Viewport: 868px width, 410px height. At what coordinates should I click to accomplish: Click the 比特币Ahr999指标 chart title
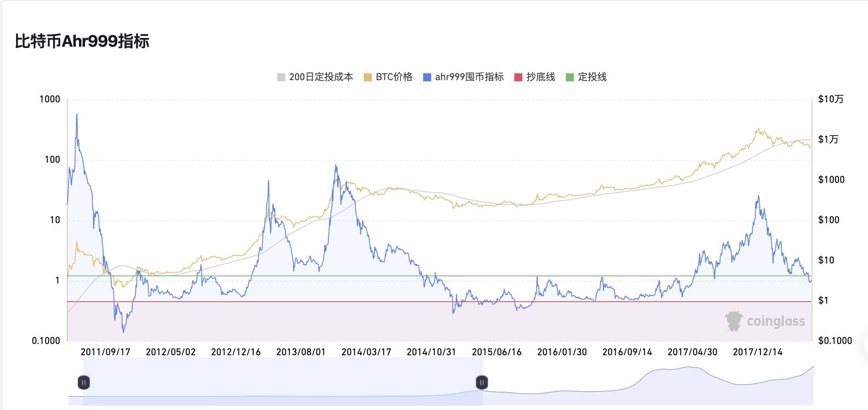(x=82, y=41)
